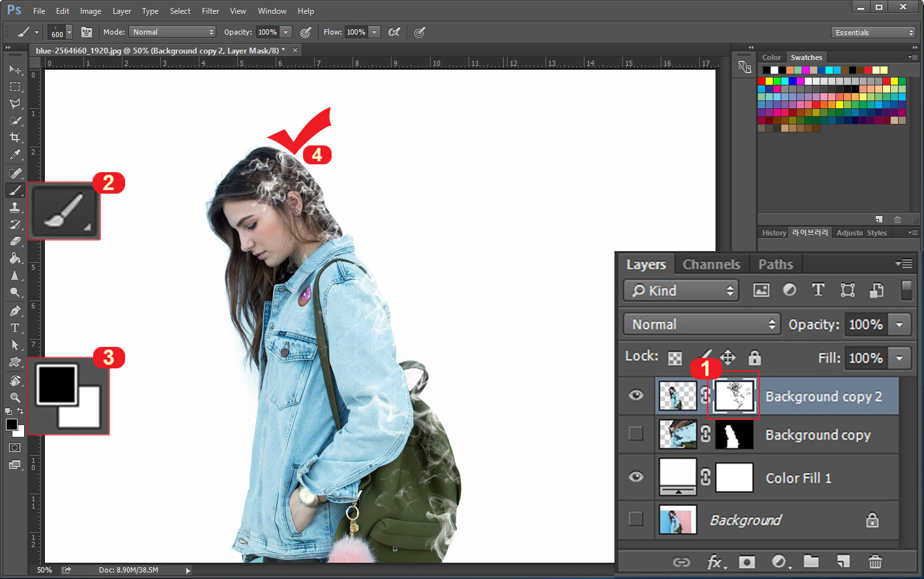This screenshot has height=579, width=924.
Task: Create a new layer in Layers panel
Action: click(843, 561)
